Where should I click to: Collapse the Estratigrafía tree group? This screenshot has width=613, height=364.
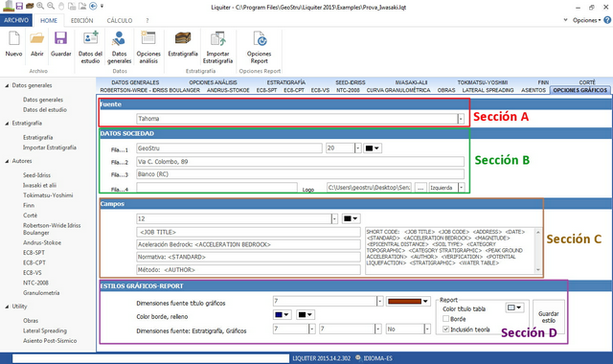pyautogui.click(x=7, y=124)
